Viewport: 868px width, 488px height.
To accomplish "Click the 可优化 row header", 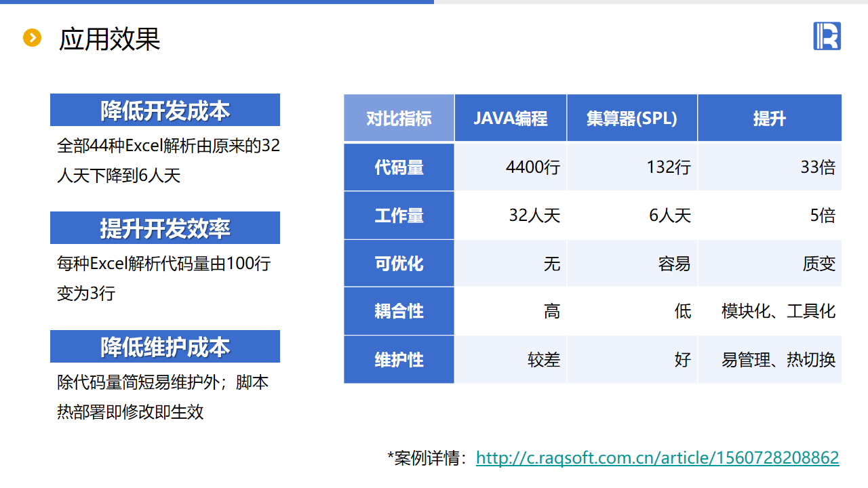I will (399, 263).
